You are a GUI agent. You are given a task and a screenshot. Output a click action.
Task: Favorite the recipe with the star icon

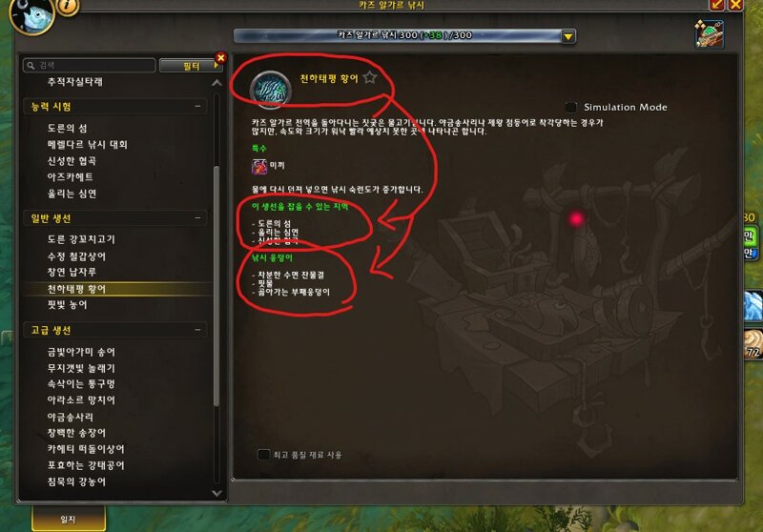tap(370, 78)
